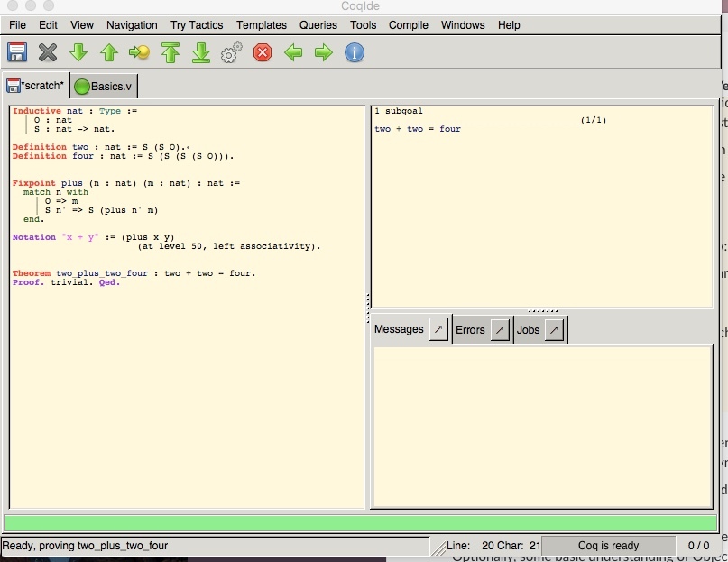Go to previous occurrence with left arrow
Image resolution: width=728 pixels, height=562 pixels.
pyautogui.click(x=293, y=52)
